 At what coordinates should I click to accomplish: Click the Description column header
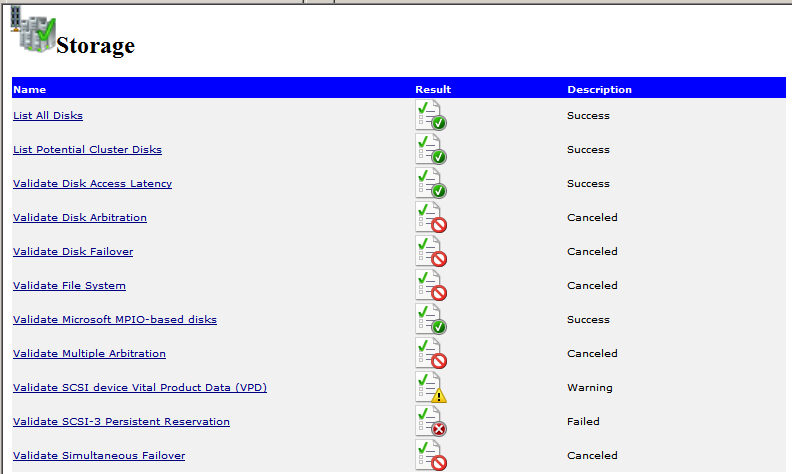point(600,89)
